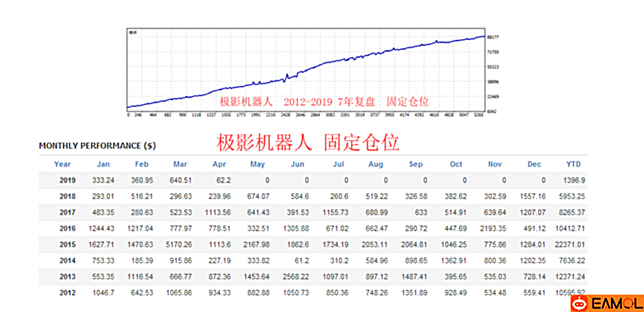The height and width of the screenshot is (312, 644).
Task: Click the 2017 Apr value 1113.56
Action: [217, 212]
